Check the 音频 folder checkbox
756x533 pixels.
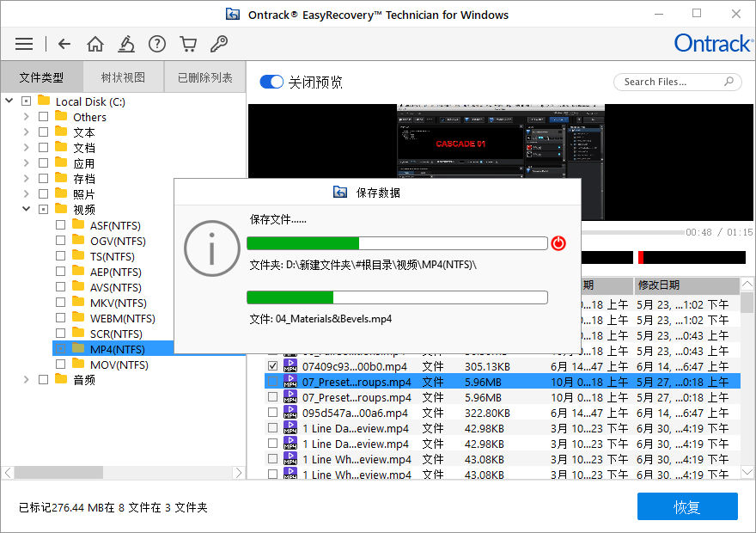(x=44, y=380)
